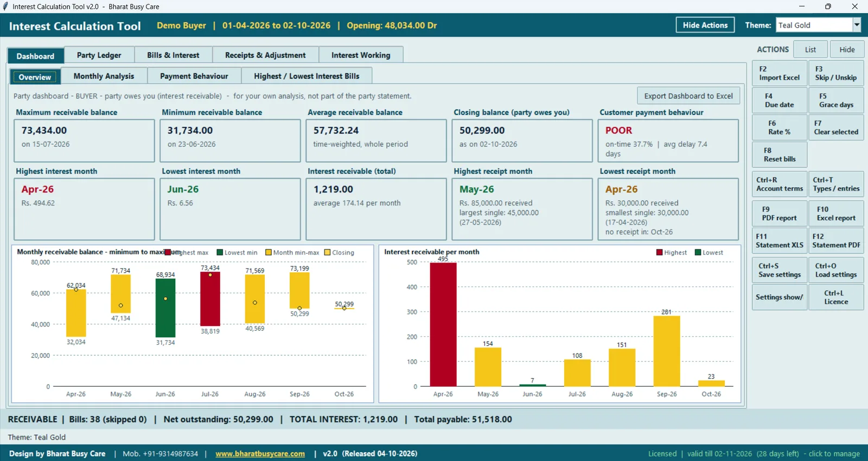Click the green 'Lowest min' legend swatch
This screenshot has height=461, width=868.
click(220, 252)
